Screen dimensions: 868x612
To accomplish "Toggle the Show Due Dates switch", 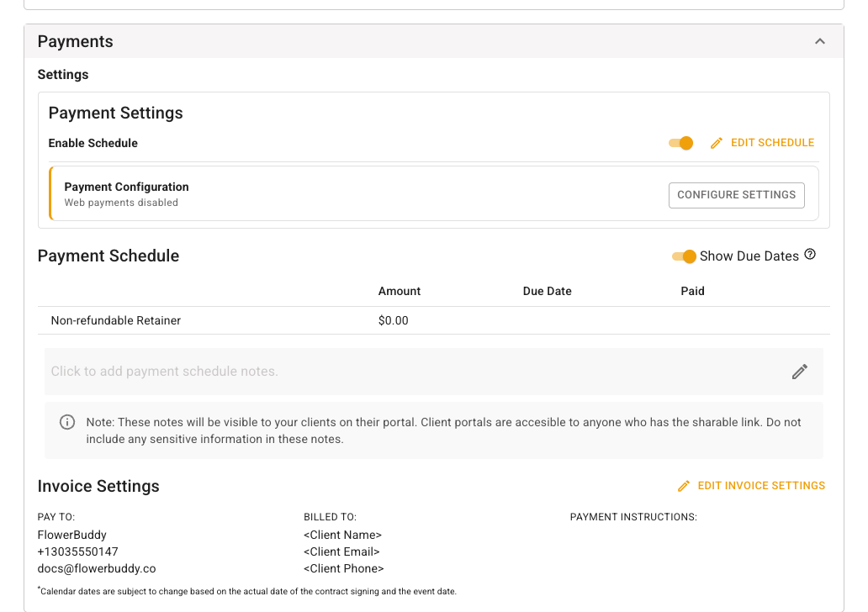I will click(x=684, y=256).
